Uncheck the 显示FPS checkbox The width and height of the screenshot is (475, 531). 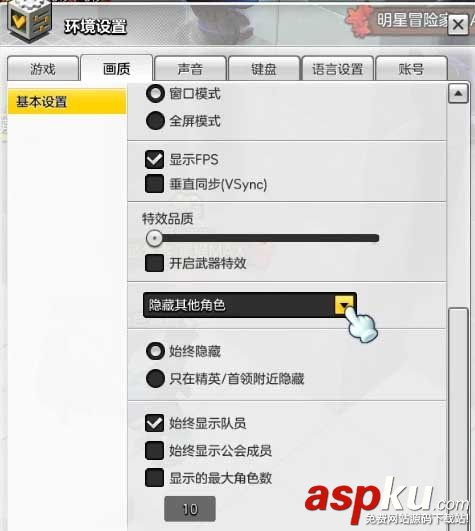pos(154,160)
